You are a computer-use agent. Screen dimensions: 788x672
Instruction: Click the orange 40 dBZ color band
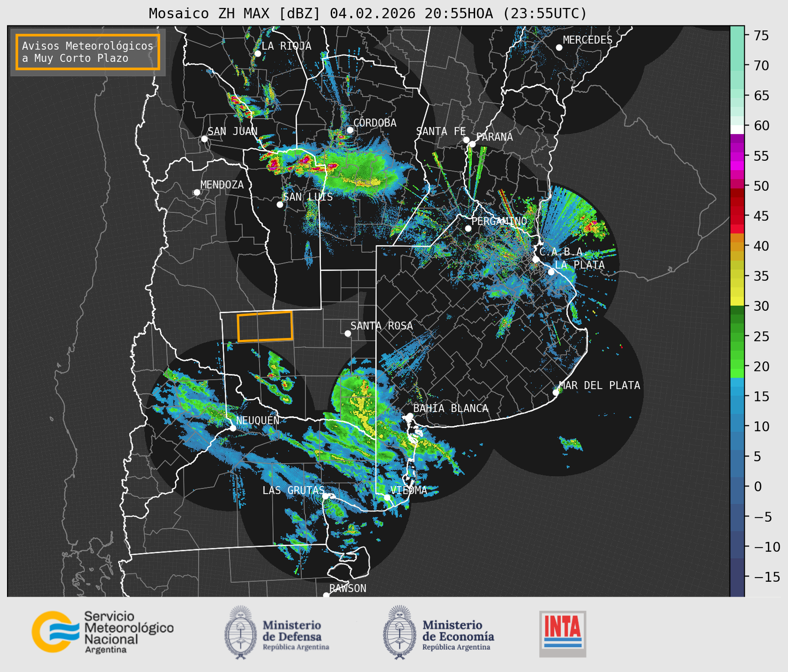click(x=737, y=246)
